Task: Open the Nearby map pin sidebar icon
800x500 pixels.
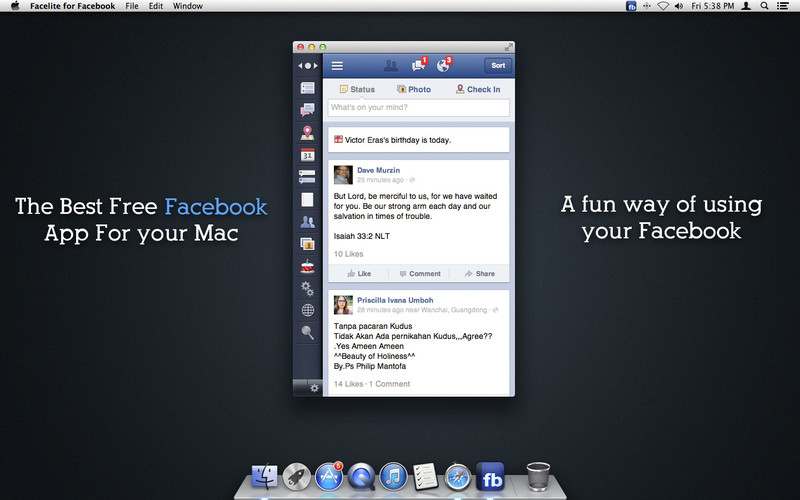Action: pyautogui.click(x=307, y=133)
